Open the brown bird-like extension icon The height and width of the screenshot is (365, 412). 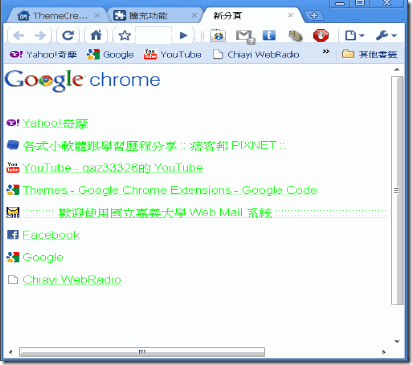[295, 36]
